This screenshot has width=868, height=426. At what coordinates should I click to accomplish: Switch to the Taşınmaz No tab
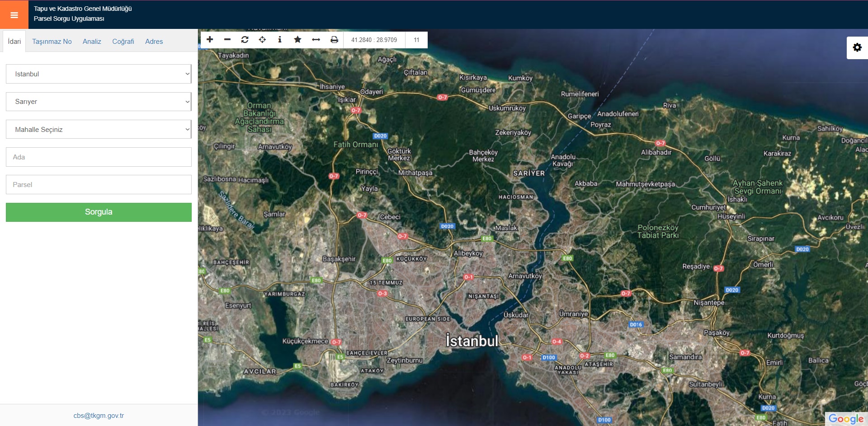(52, 42)
